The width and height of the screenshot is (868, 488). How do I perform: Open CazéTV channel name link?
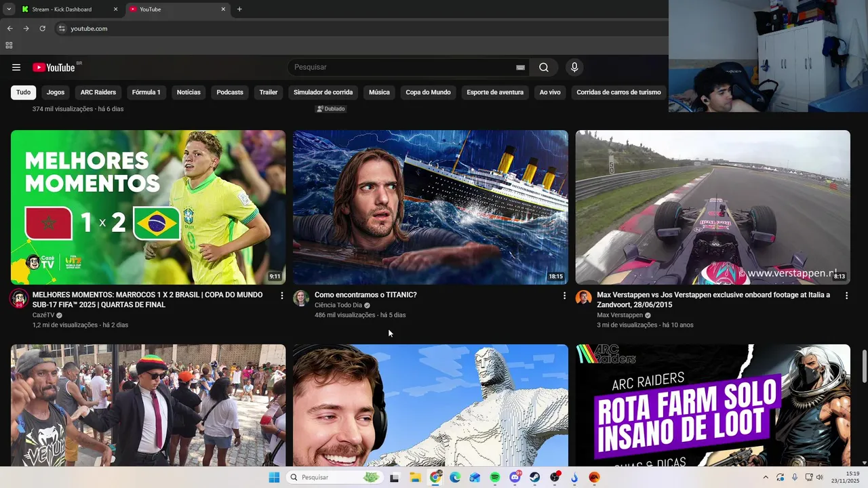[x=43, y=315]
